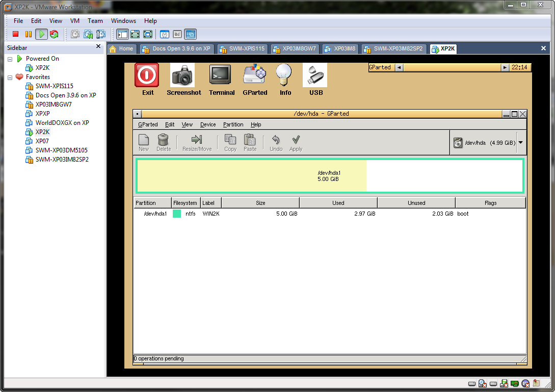Screen dimensions: 555x392
Task: Click the Appliance view toolbar icon
Action: point(177,34)
